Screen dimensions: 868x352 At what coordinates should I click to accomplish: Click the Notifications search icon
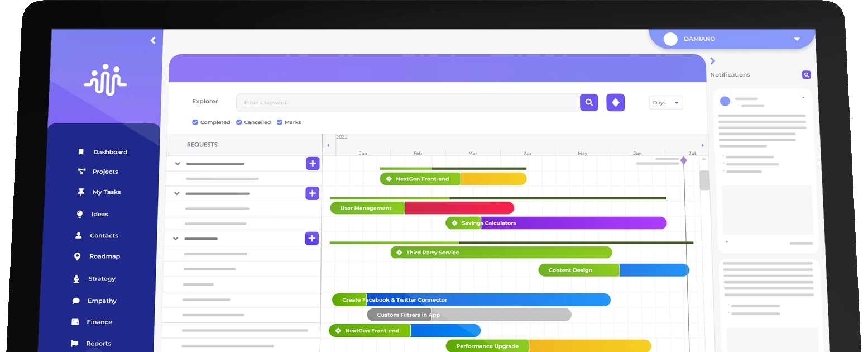pos(806,75)
